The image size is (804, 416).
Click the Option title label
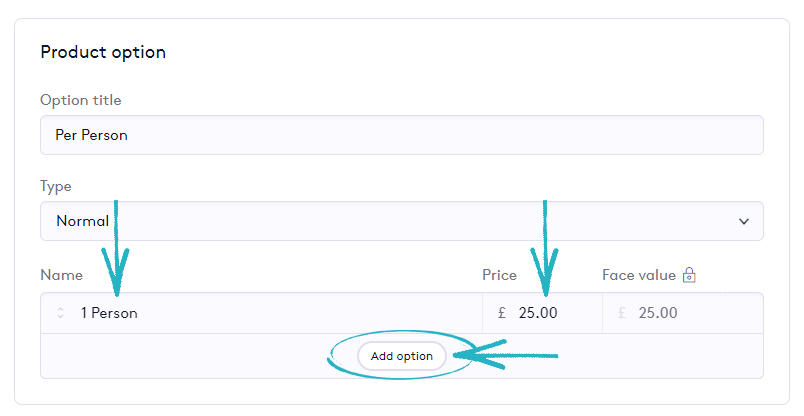(x=81, y=100)
